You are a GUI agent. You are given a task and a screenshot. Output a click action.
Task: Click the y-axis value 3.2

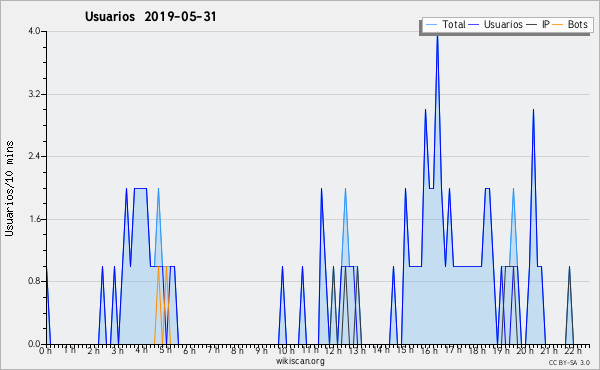pos(34,94)
